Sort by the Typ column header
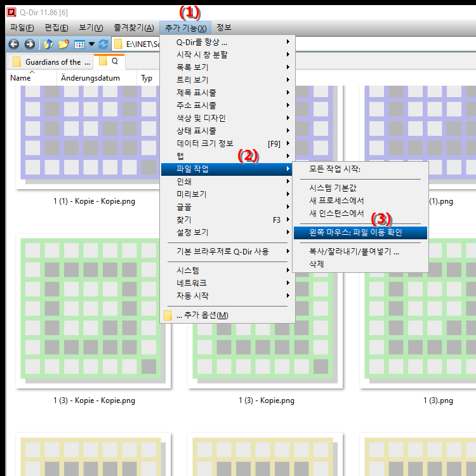The height and width of the screenshot is (476, 476). [148, 78]
